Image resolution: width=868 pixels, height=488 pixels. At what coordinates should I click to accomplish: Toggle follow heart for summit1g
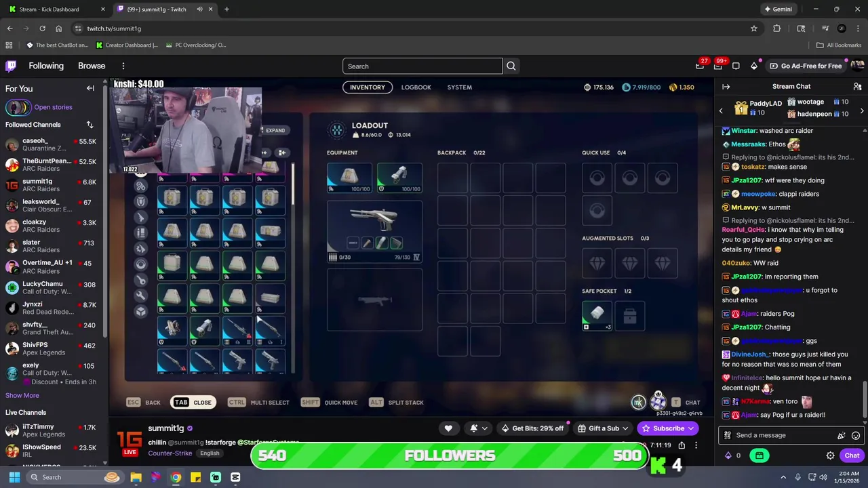[448, 428]
